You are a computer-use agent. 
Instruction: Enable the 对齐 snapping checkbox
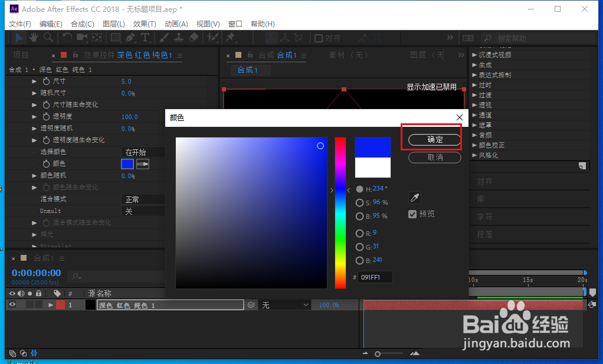point(319,38)
